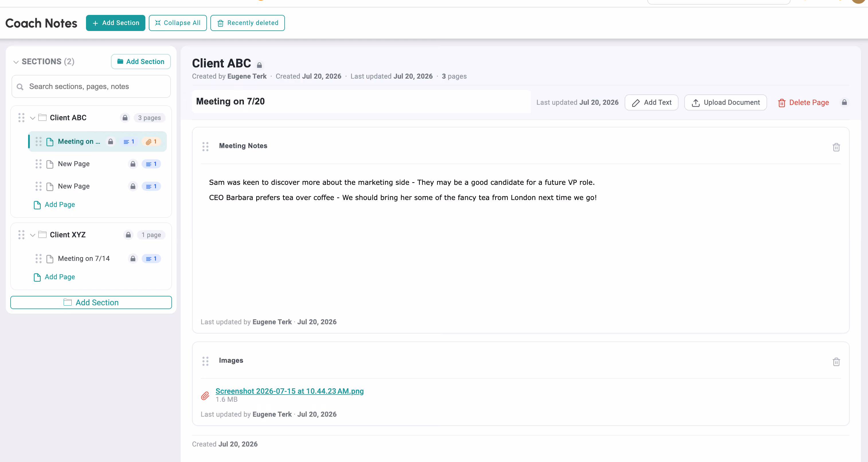868x462 pixels.
Task: Focus the search sections, pages, notes field
Action: tap(91, 86)
